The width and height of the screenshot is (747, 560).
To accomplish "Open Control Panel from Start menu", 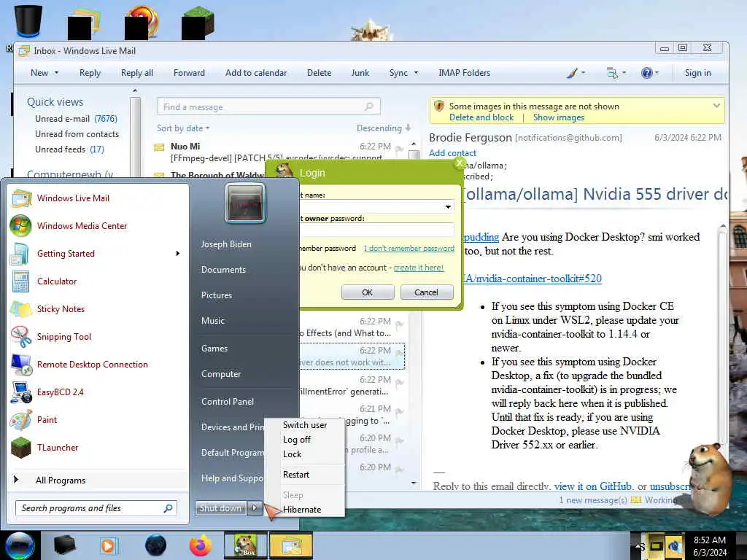I will [x=228, y=402].
